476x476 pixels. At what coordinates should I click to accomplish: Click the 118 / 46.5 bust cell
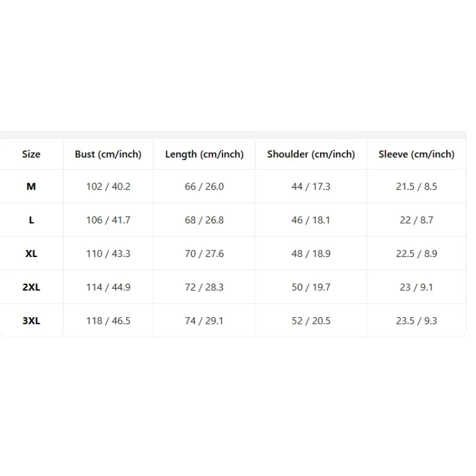point(108,321)
